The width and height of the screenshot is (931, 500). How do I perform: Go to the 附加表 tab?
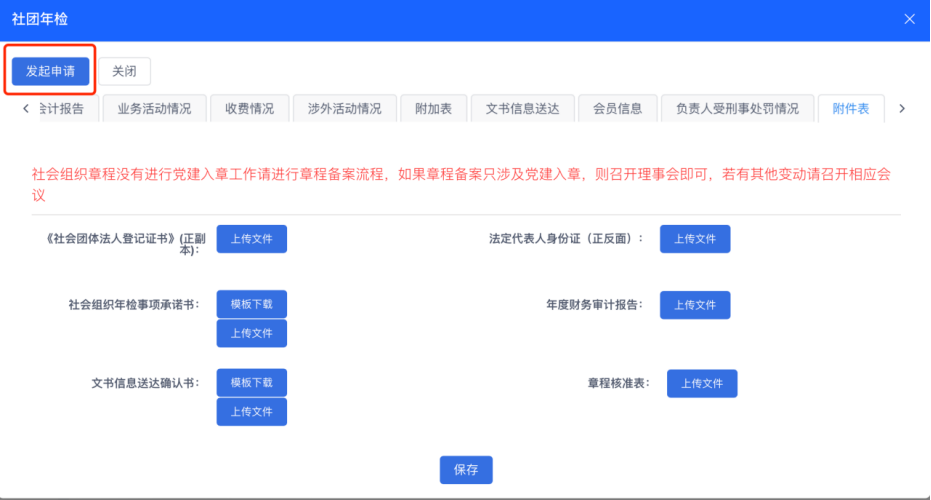(433, 109)
